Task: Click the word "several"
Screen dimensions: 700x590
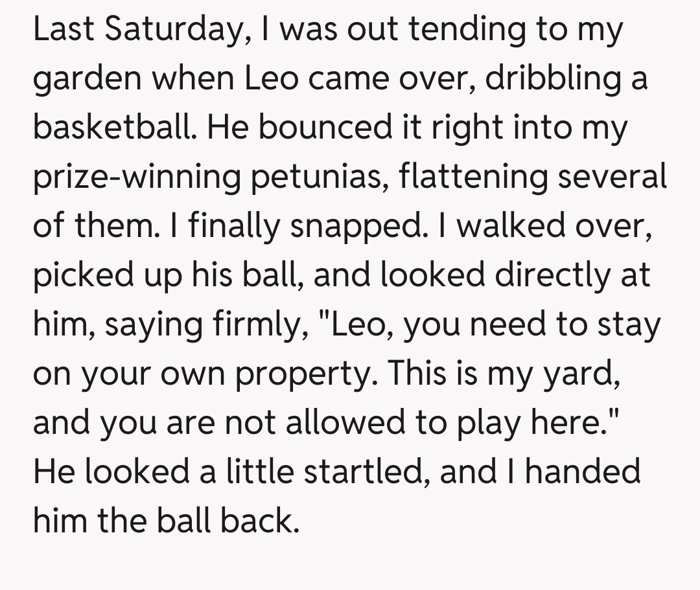Action: pos(612,177)
